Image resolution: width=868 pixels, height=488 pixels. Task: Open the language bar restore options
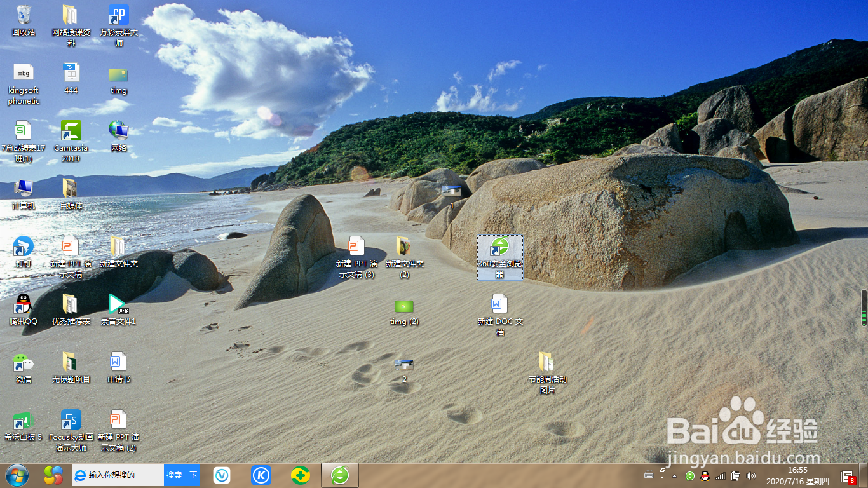click(x=663, y=470)
